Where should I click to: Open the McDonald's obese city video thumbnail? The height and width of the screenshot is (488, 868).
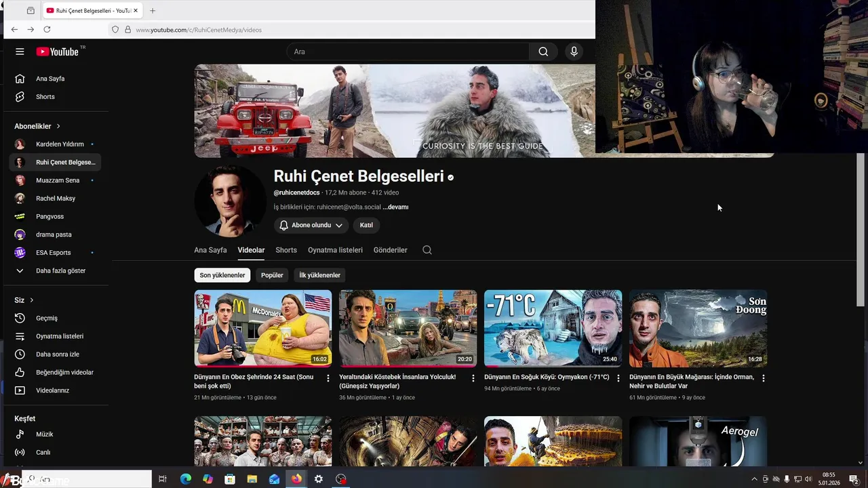pos(263,329)
